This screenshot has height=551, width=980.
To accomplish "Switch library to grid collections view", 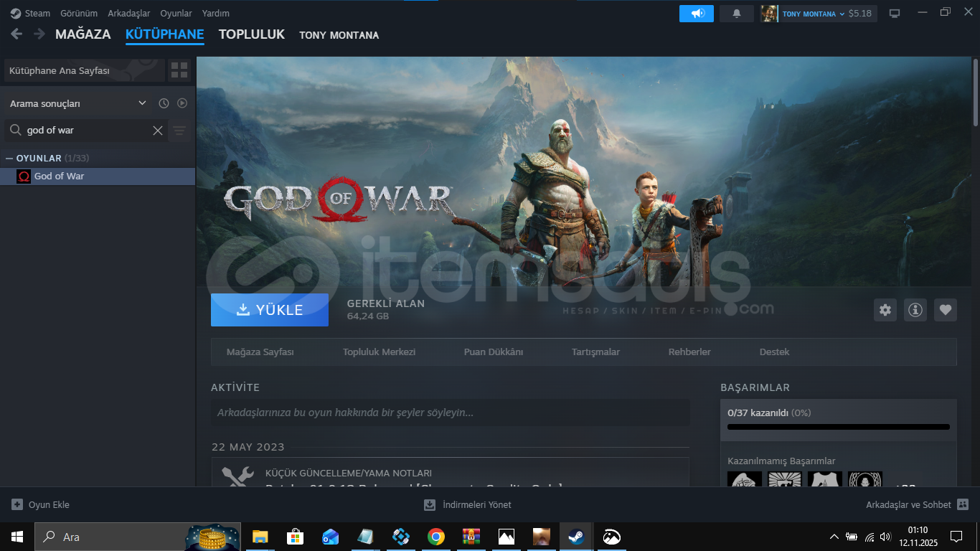I will pos(179,70).
